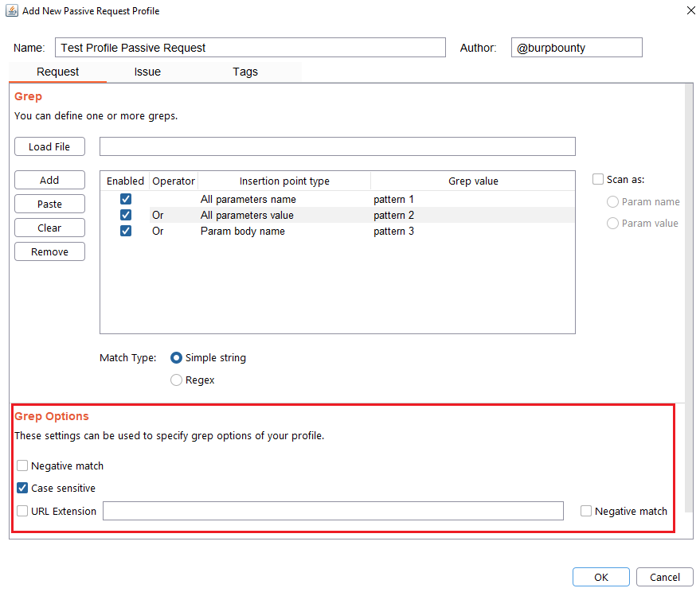Switch to the Issue tab

tap(147, 72)
